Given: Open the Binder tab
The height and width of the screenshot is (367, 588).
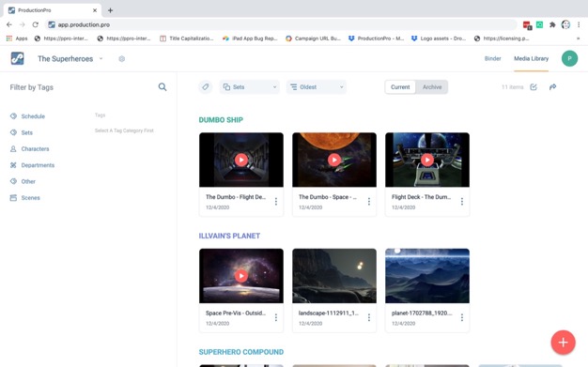Looking at the screenshot, I should click(x=492, y=58).
